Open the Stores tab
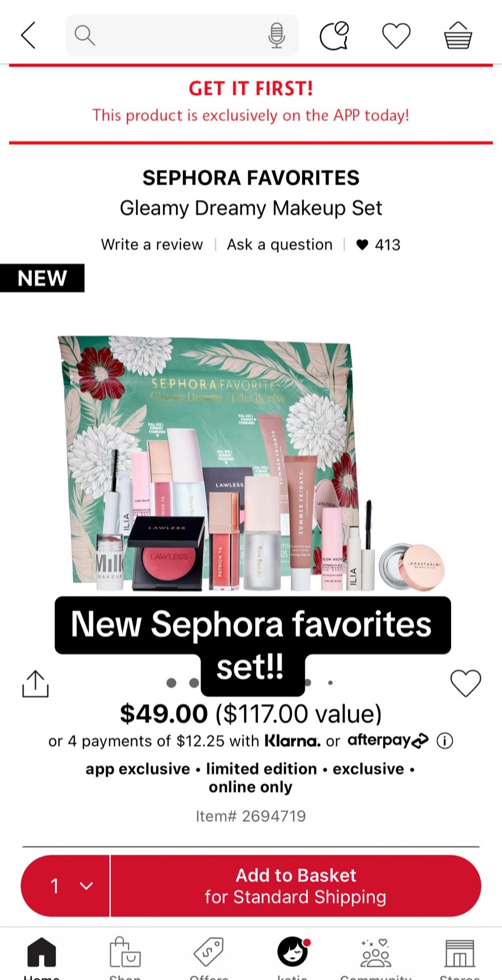502x980 pixels. click(x=459, y=958)
